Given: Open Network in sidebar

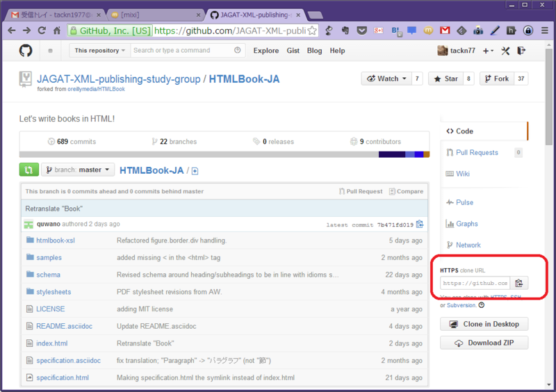Looking at the screenshot, I should 468,245.
